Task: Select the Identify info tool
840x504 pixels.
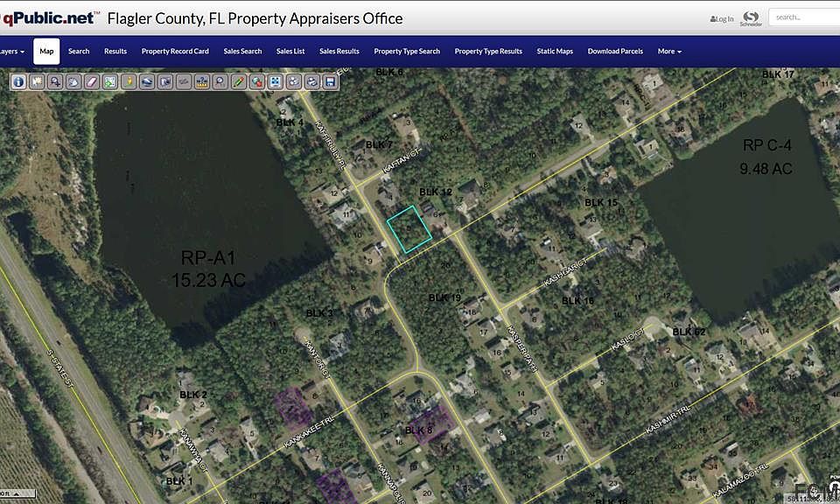Action: 18,81
